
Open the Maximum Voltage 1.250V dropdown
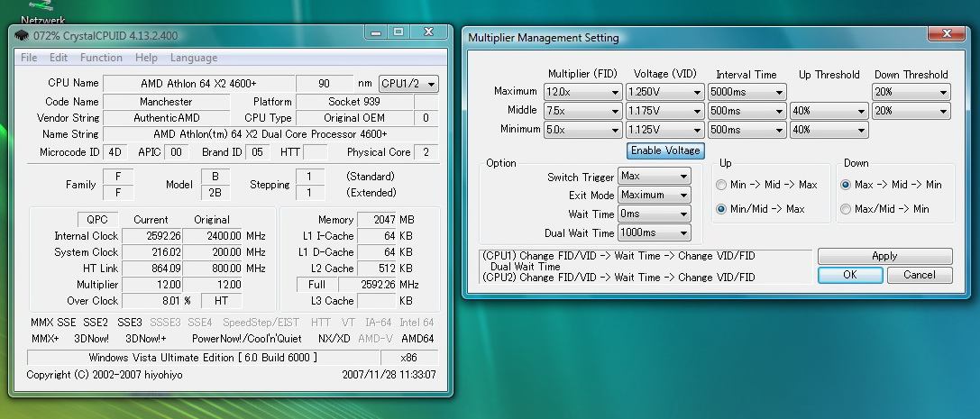click(x=665, y=92)
